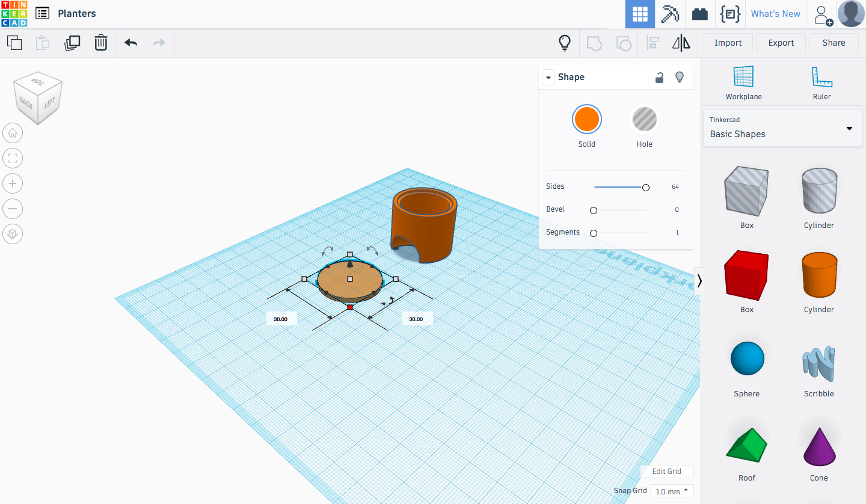Select the Workplane tool
Viewport: 866px width, 504px height.
pos(743,83)
